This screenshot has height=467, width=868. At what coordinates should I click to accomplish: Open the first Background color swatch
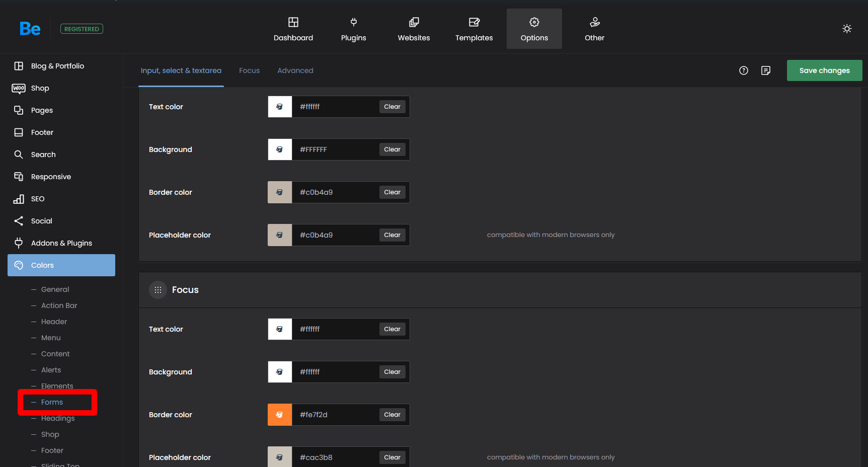(x=280, y=149)
